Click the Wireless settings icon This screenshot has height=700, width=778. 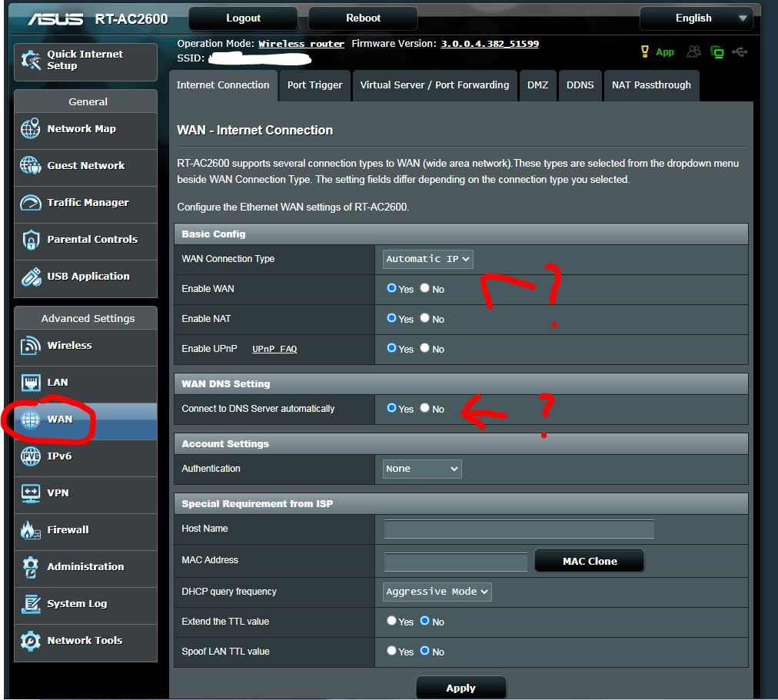pos(31,346)
